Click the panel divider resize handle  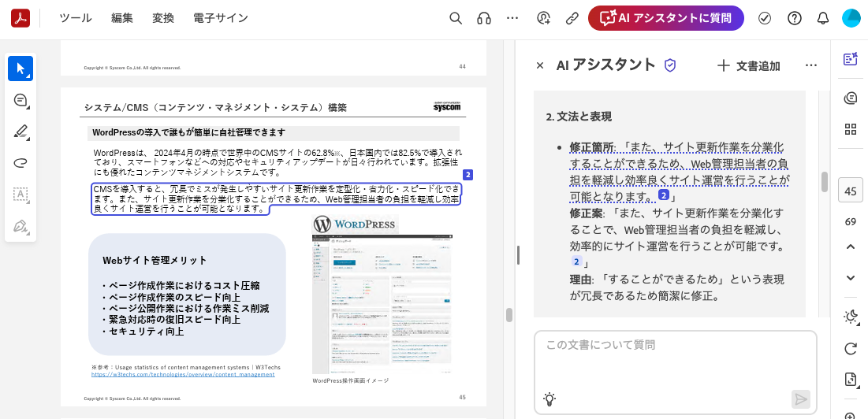pos(518,255)
